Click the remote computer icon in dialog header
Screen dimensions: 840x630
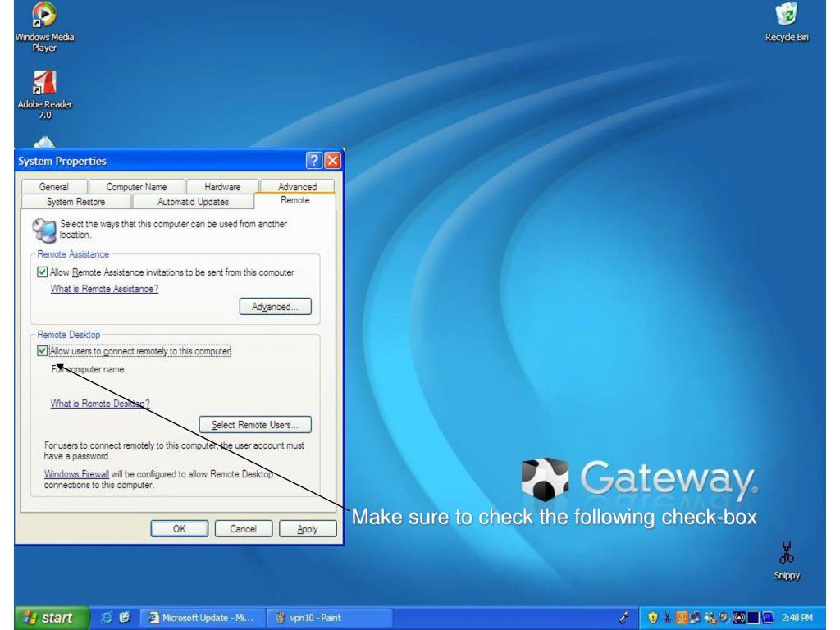tap(44, 230)
